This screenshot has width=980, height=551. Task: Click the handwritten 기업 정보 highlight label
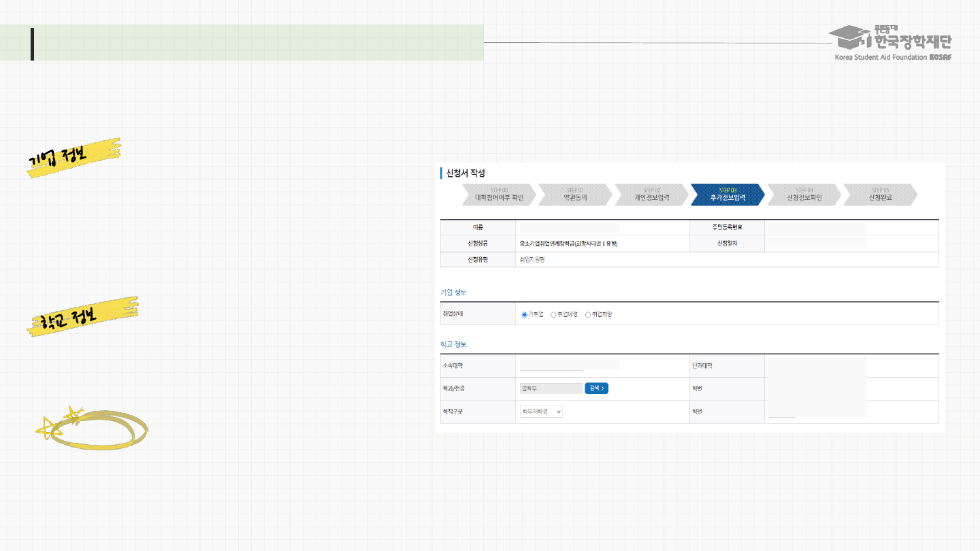tap(73, 156)
